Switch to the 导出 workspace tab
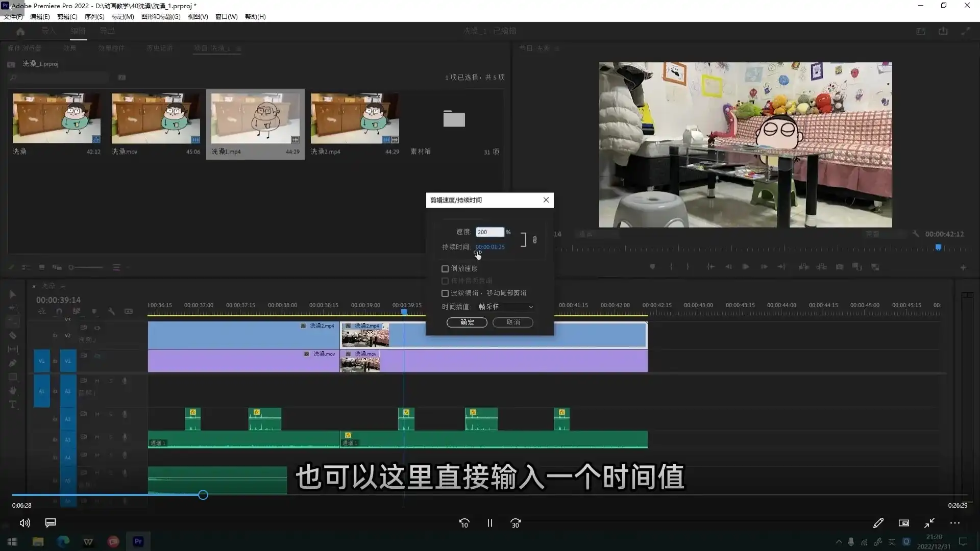Screen dimensions: 980x551 pos(107,31)
